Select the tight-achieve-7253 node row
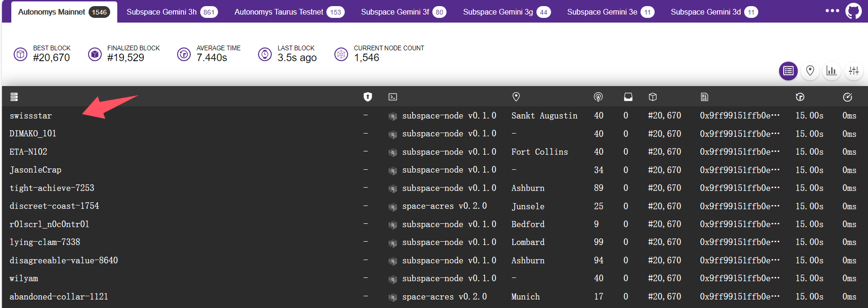This screenshot has height=308, width=868. (x=52, y=188)
